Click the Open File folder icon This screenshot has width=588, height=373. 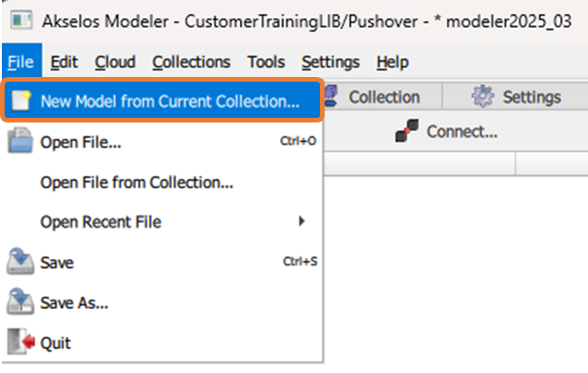[19, 140]
